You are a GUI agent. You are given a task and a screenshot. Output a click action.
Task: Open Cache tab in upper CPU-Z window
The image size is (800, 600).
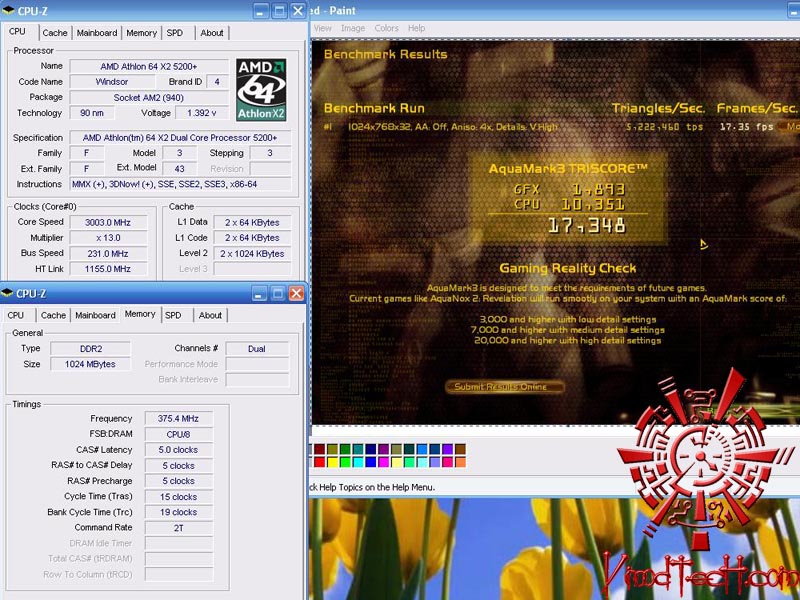pyautogui.click(x=55, y=33)
